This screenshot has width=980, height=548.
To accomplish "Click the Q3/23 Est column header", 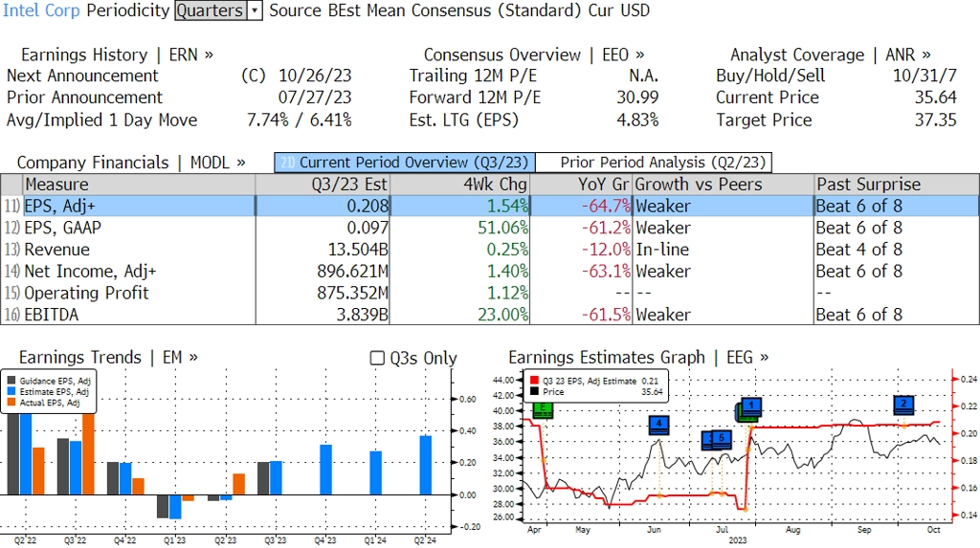I will pos(323,185).
